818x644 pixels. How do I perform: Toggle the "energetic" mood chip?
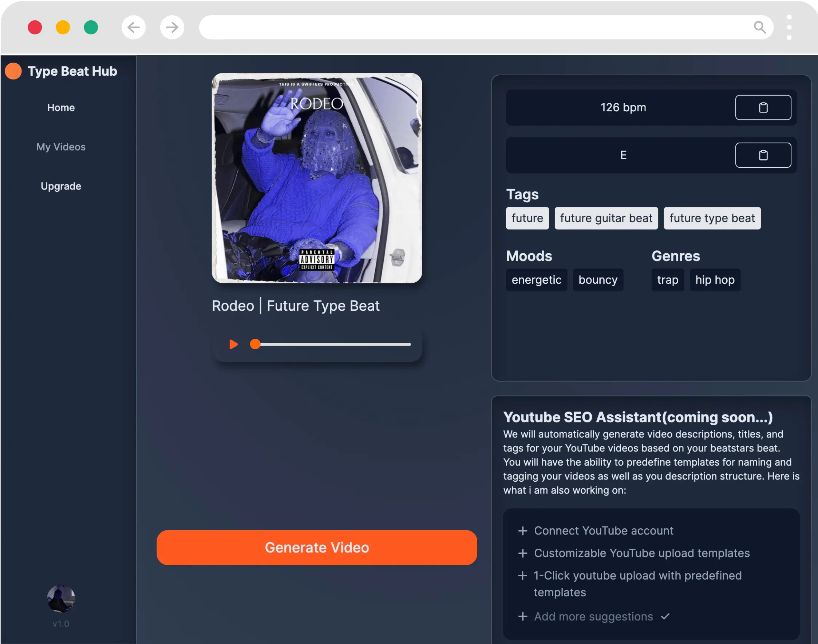tap(537, 279)
